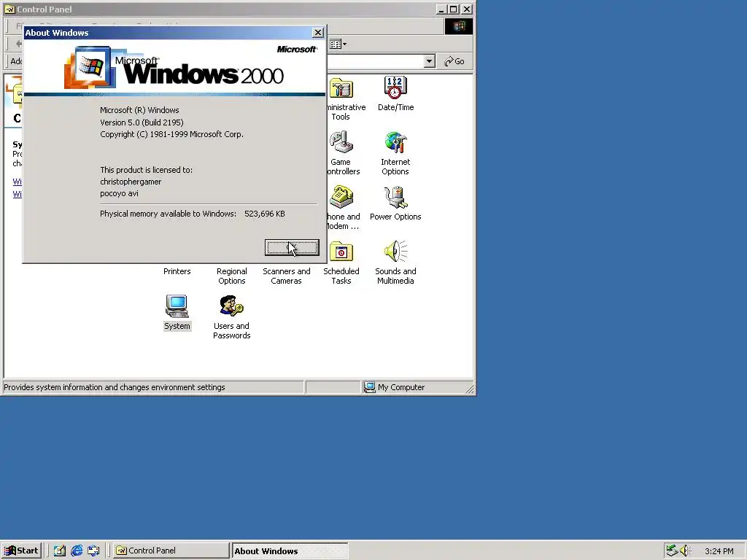Click the Go button beside address bar
747x560 pixels.
point(454,61)
